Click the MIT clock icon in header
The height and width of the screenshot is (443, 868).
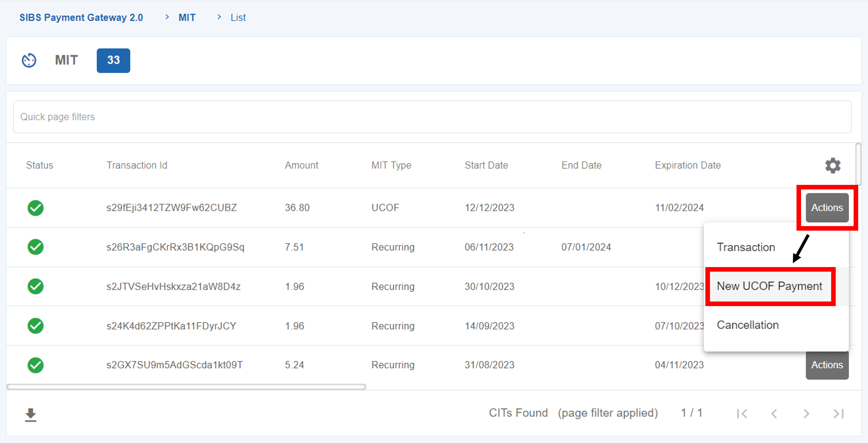[29, 60]
